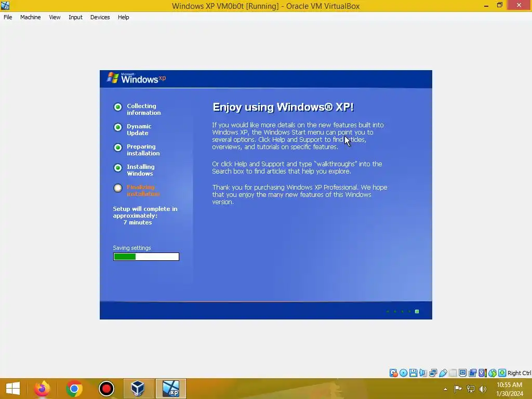Click the Finalizing installation step indicator
The width and height of the screenshot is (532, 399).
pyautogui.click(x=118, y=188)
